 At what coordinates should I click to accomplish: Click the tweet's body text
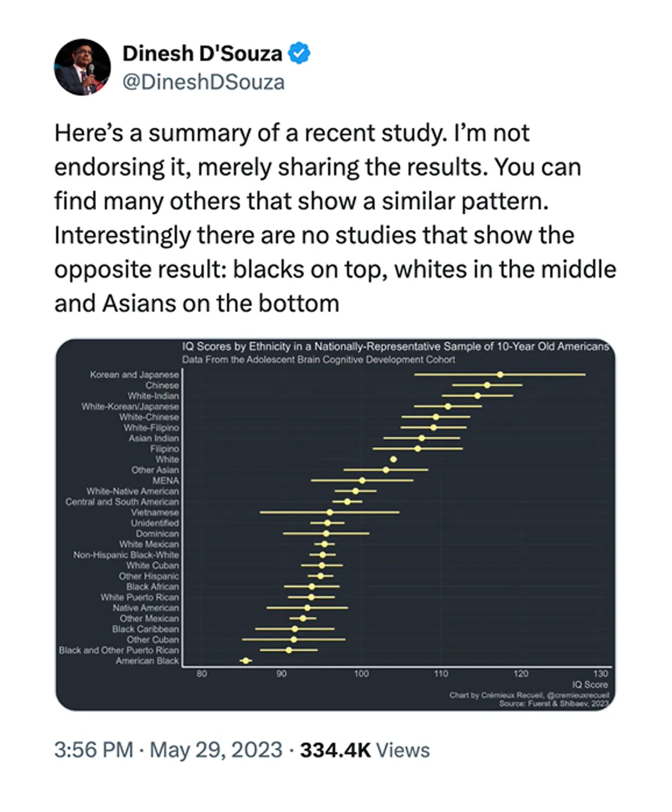pos(335,218)
